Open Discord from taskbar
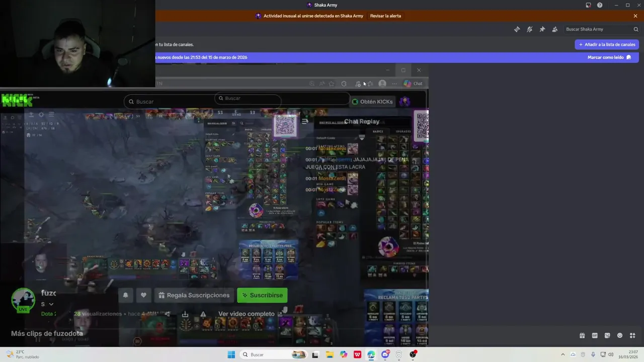The width and height of the screenshot is (644, 362). [385, 354]
